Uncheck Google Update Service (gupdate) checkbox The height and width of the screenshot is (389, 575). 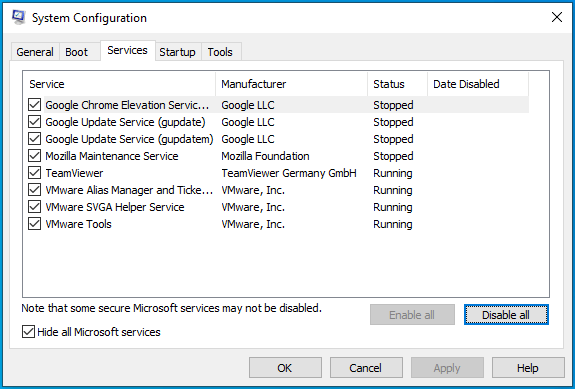(34, 122)
